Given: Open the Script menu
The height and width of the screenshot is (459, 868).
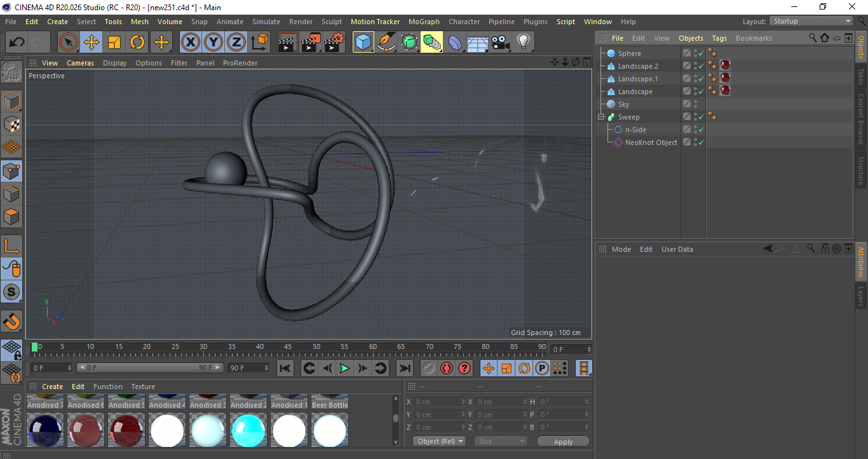Looking at the screenshot, I should pyautogui.click(x=566, y=22).
